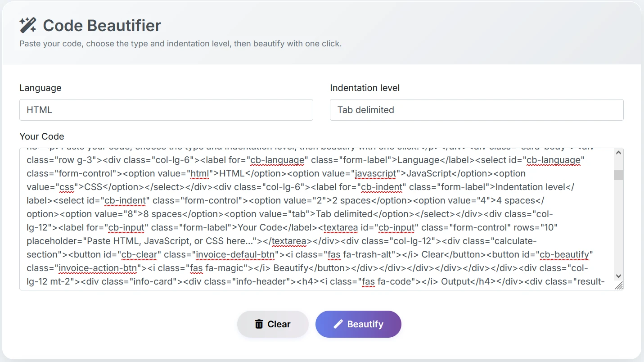Image resolution: width=644 pixels, height=362 pixels.
Task: Click the down arrow on the code scrollbar
Action: click(x=618, y=276)
